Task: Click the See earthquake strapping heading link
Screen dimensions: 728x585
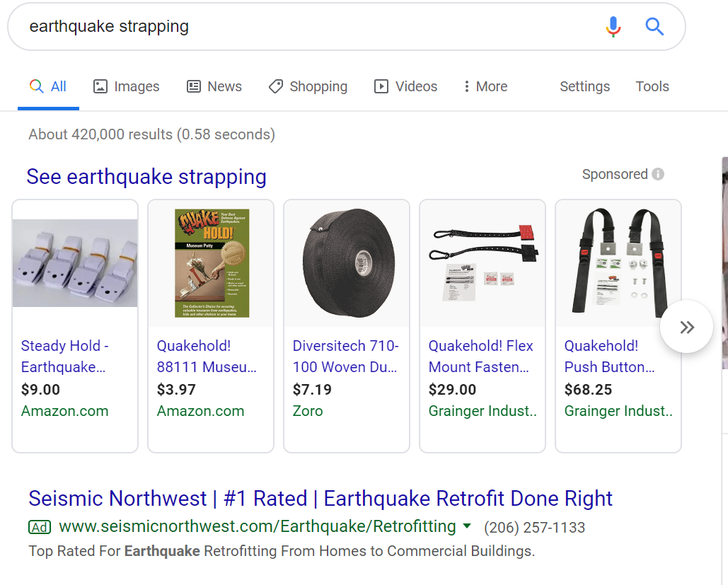Action: coord(146,176)
